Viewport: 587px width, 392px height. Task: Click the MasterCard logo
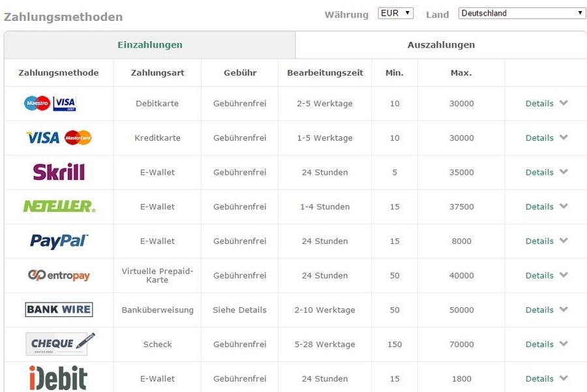tap(78, 138)
